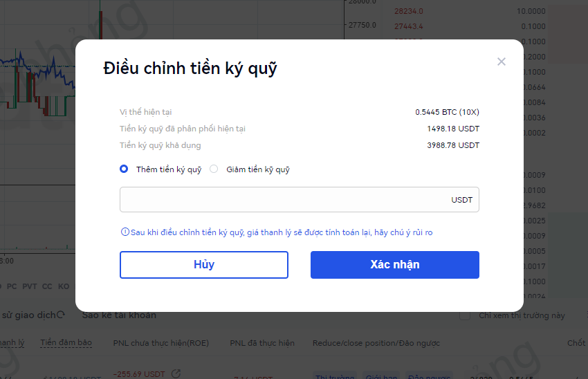Select the 'Thêm tiền ký quỹ' radio button

click(x=124, y=169)
